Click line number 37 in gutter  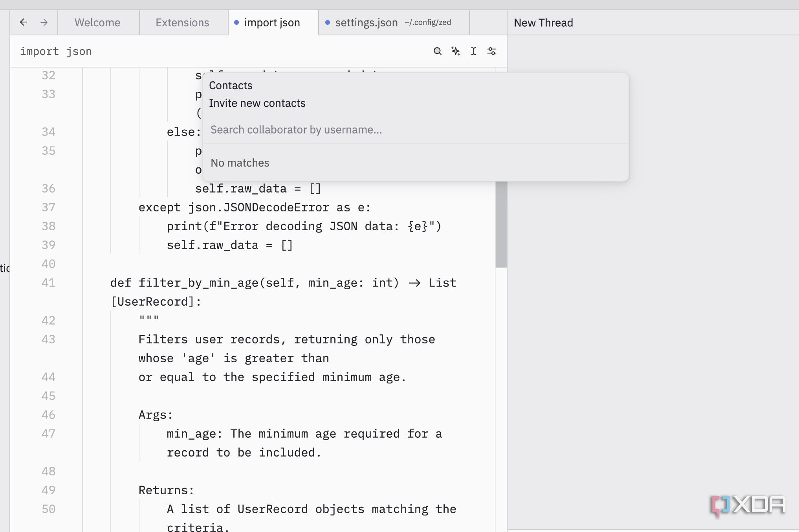tap(48, 207)
